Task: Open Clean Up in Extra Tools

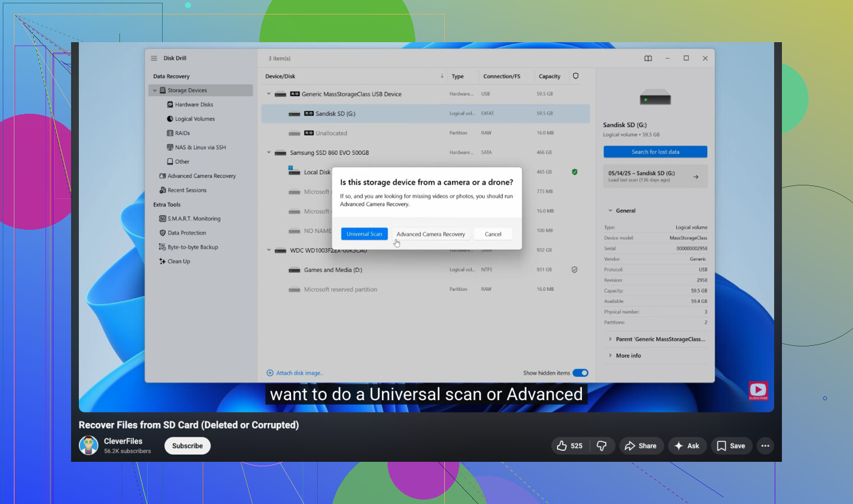Action: (179, 261)
